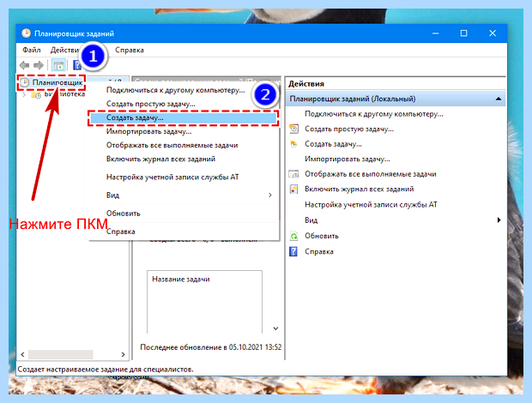Viewport: 532px width, 403px height.
Task: Collapse the Планировщик заданий (Локальный) actions section
Action: 499,99
